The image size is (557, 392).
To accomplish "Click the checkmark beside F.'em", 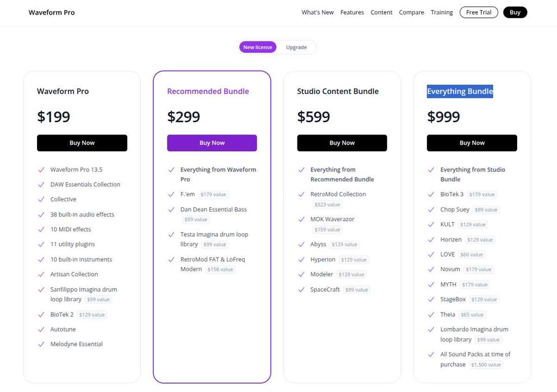I will tap(171, 194).
